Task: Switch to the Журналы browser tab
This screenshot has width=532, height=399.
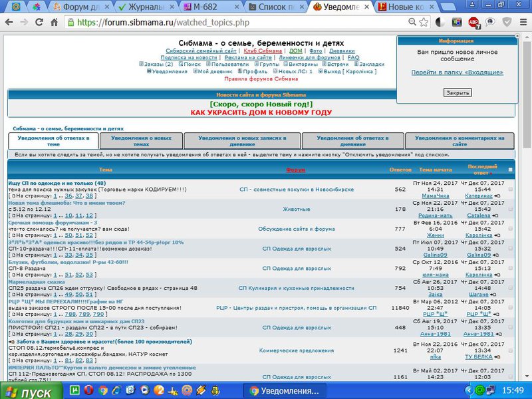Action: coord(146,7)
